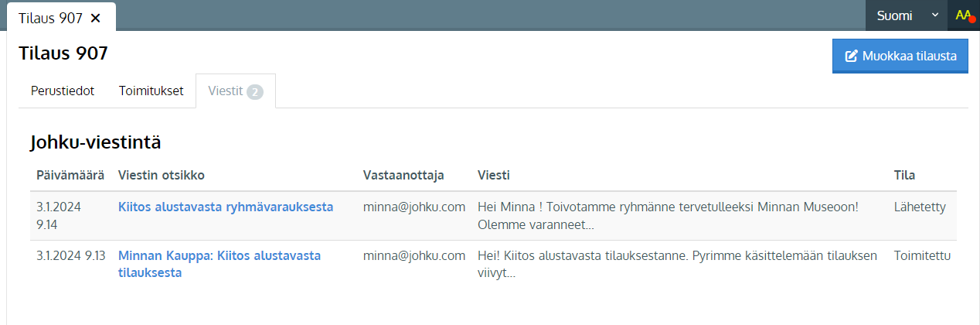Close the Tilaus 907 tab
This screenshot has width=980, height=325.
pyautogui.click(x=96, y=17)
